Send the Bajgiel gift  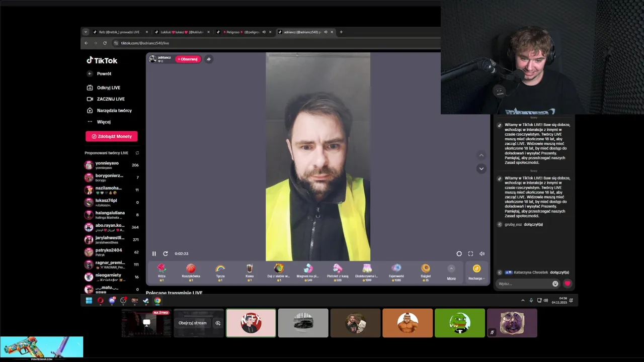(x=426, y=272)
